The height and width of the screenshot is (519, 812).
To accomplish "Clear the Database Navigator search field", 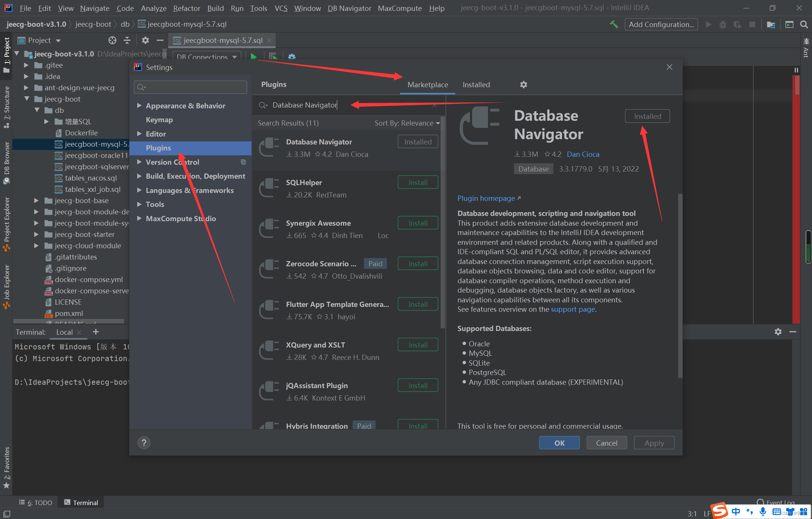I will pos(435,105).
